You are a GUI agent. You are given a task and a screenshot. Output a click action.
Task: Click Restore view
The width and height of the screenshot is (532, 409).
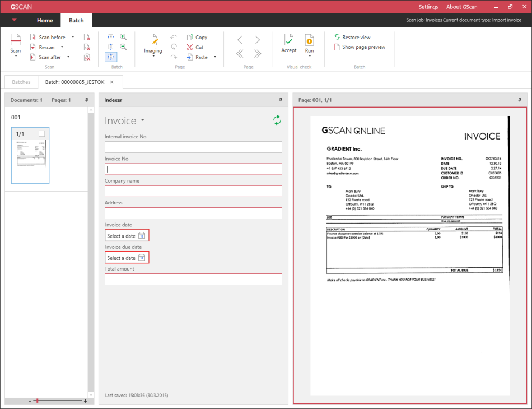click(x=356, y=37)
